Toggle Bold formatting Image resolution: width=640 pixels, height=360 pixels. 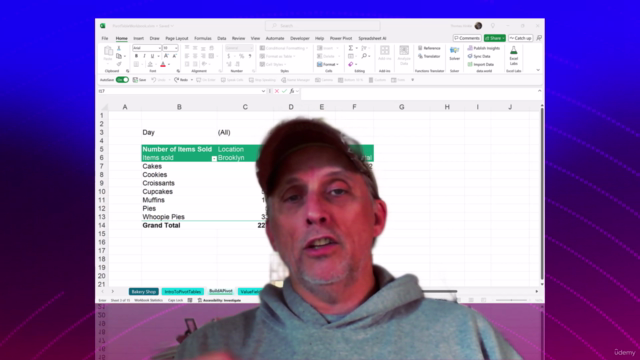pyautogui.click(x=136, y=56)
